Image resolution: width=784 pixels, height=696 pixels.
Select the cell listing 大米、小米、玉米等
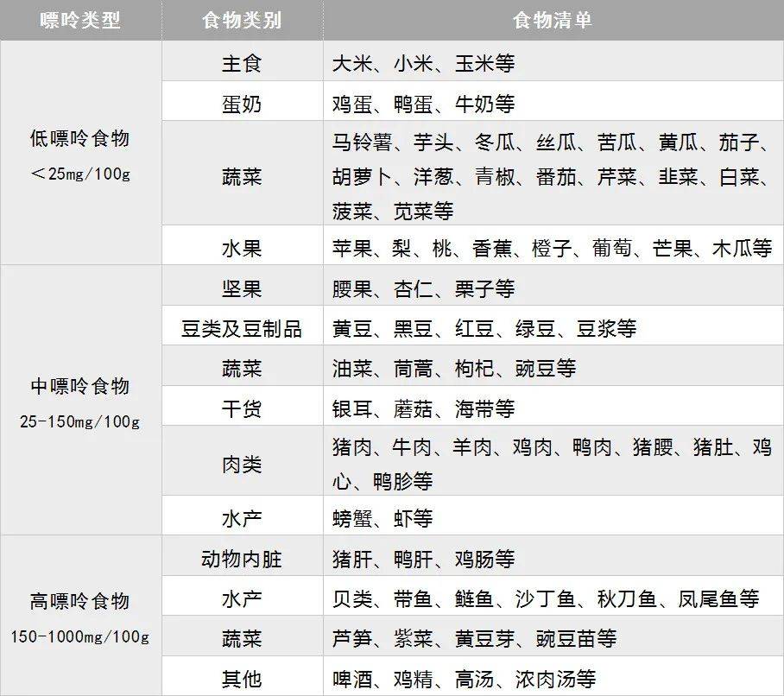553,64
